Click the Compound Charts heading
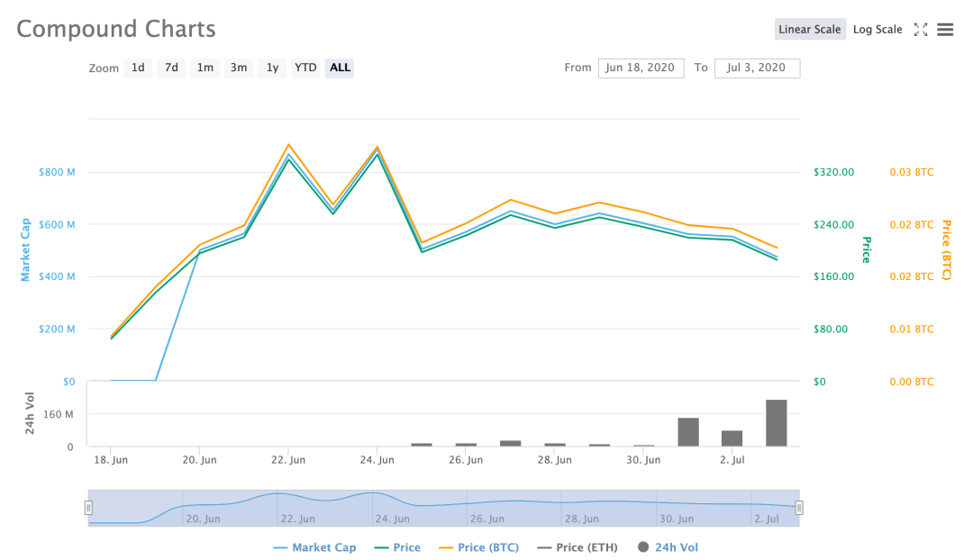 point(116,29)
